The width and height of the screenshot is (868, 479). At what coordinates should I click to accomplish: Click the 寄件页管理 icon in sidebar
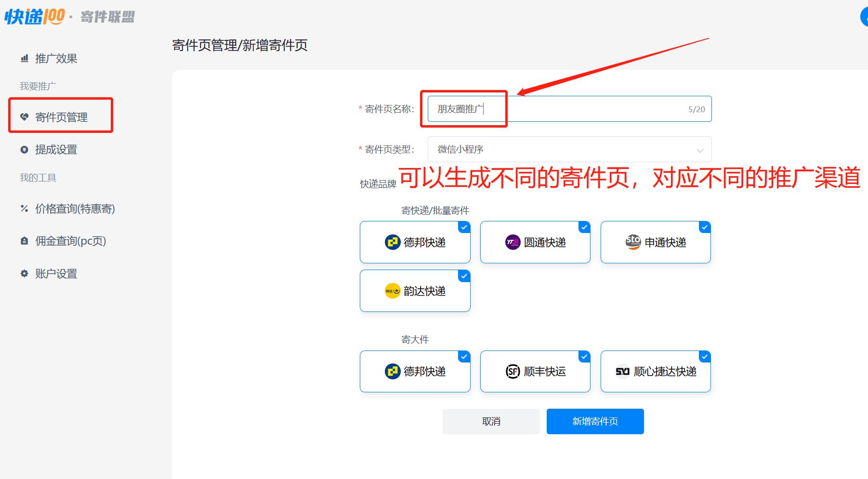[24, 117]
